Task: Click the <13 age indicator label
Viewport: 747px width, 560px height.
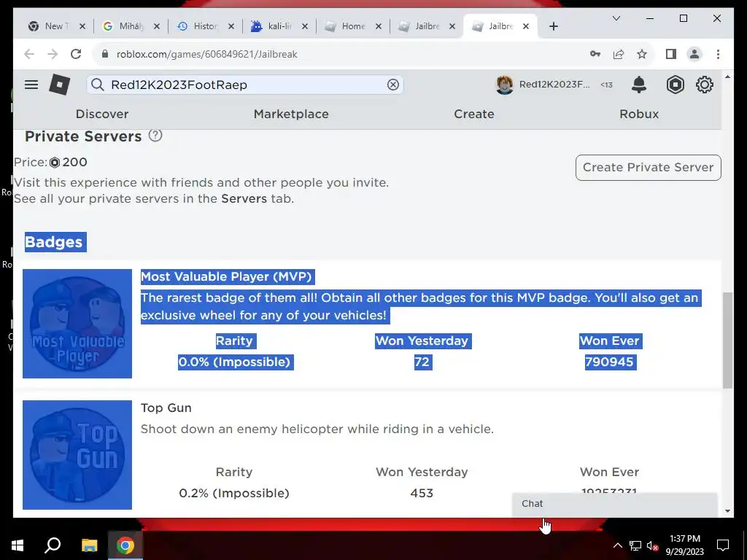Action: (606, 85)
